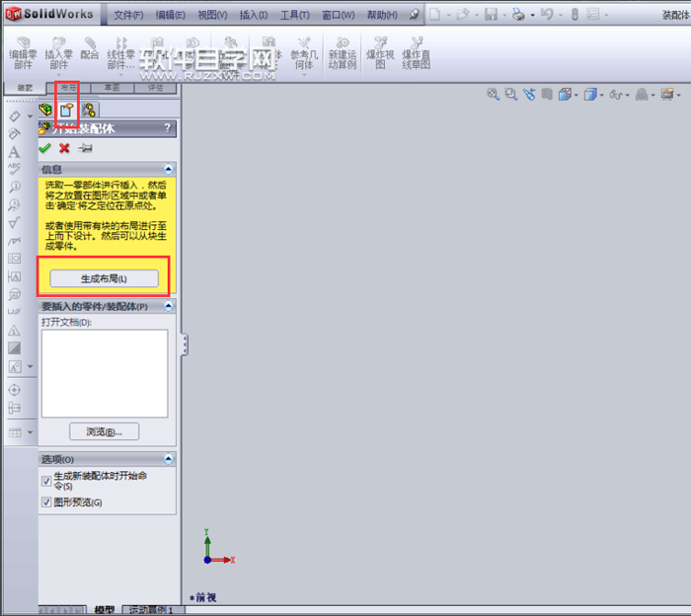This screenshot has width=691, height=616.
Task: Toggle the 图形预览 checkbox
Action: click(46, 502)
